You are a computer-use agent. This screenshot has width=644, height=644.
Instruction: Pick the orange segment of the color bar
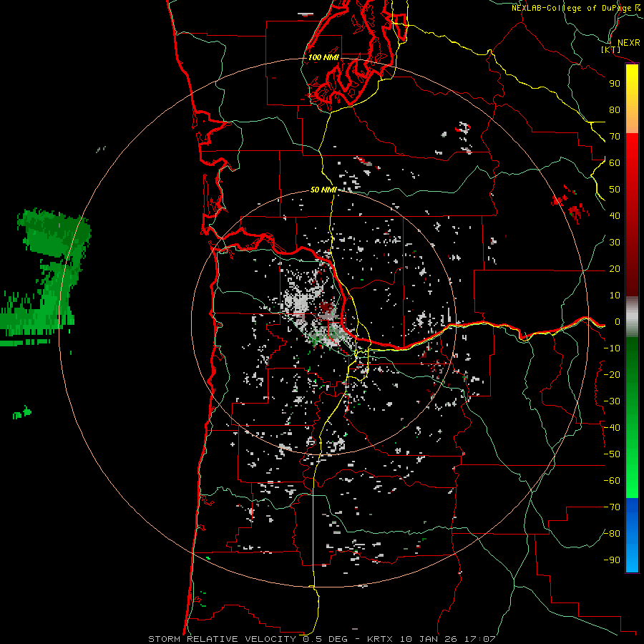point(632,122)
